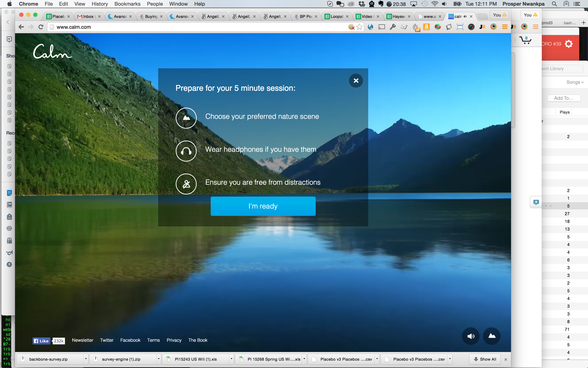Click the Hola flame extension icon marked off

pyautogui.click(x=416, y=27)
